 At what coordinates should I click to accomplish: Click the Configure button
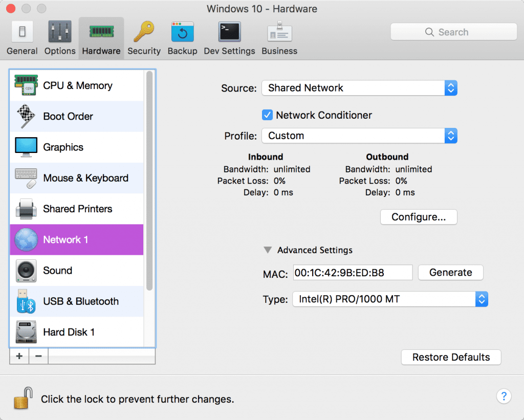418,217
